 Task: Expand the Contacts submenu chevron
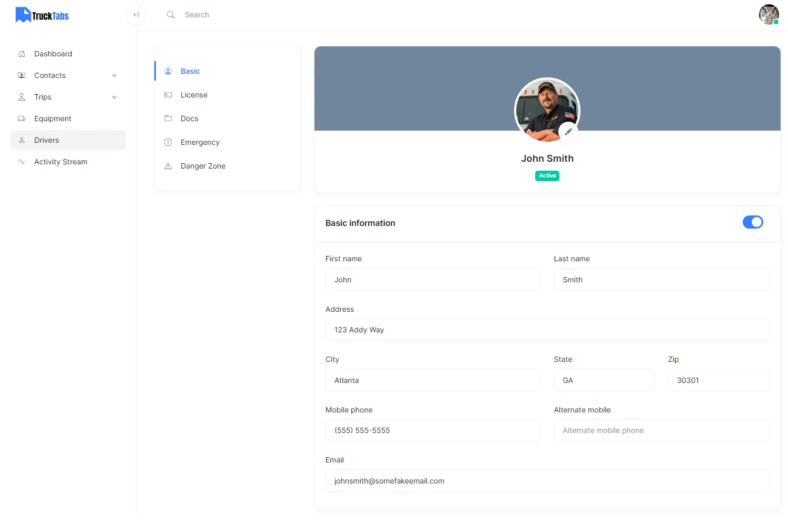(x=114, y=75)
